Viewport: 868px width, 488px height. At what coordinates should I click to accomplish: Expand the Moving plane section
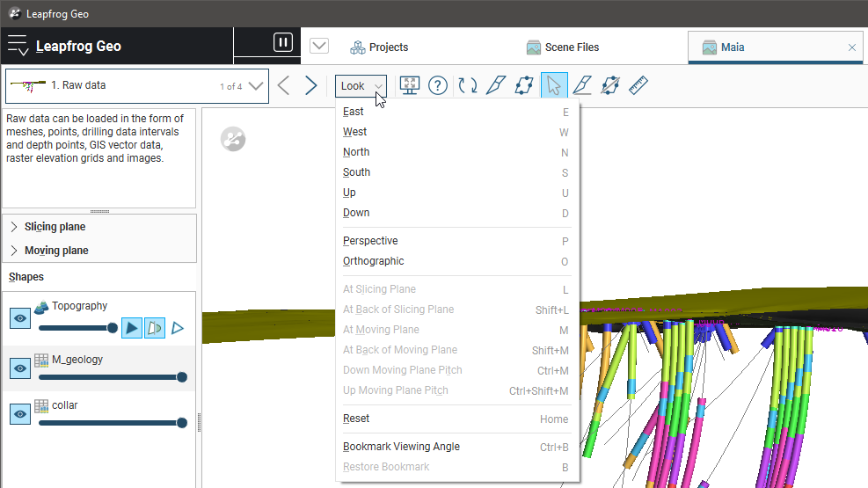click(14, 251)
